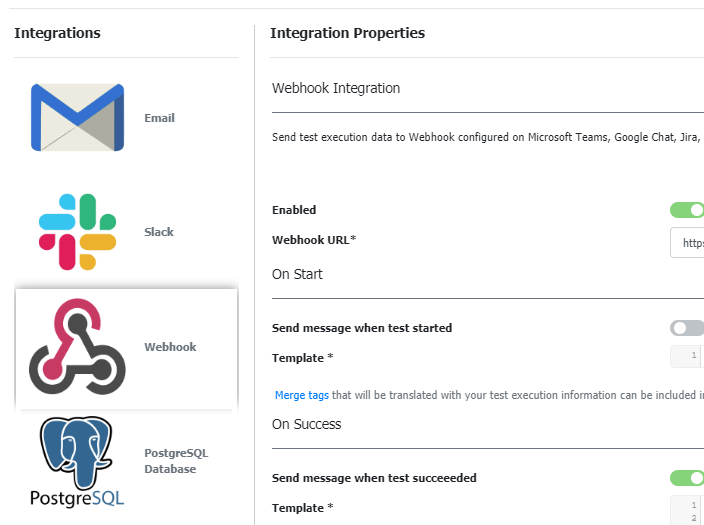Select the Email integration label

pos(159,118)
